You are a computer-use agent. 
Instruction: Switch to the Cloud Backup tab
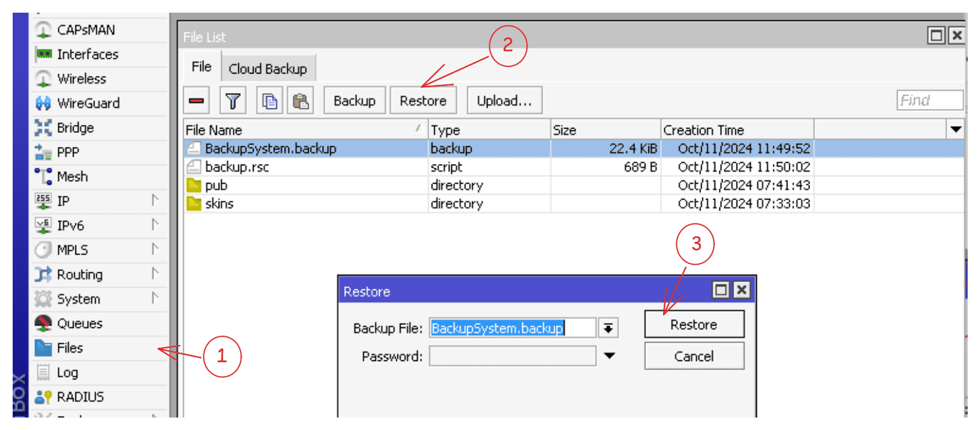point(268,69)
